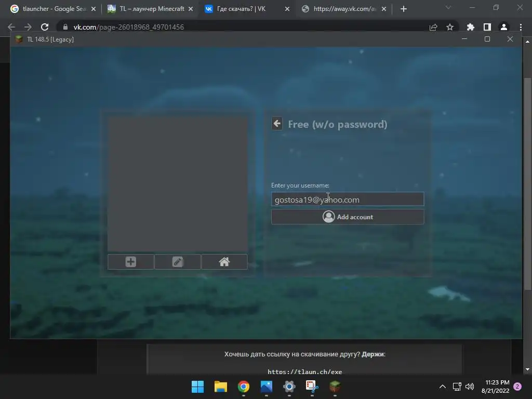Click the plus add-account icon button

coord(130,262)
